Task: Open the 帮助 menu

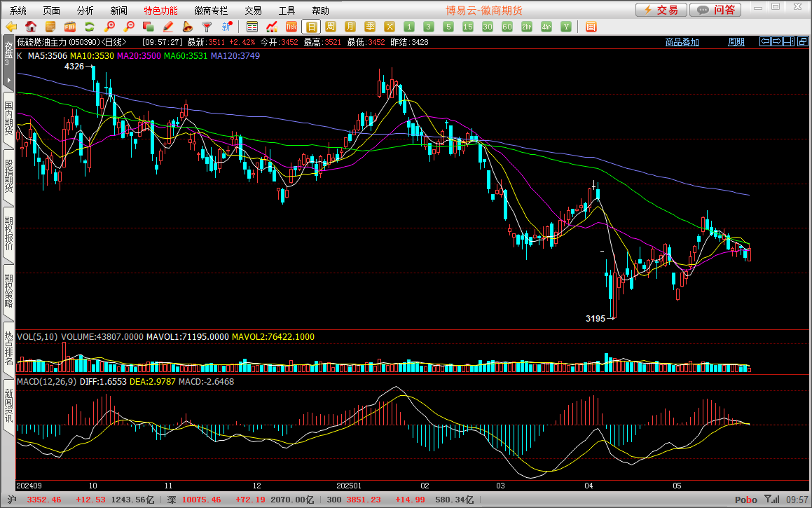Action: coord(321,11)
